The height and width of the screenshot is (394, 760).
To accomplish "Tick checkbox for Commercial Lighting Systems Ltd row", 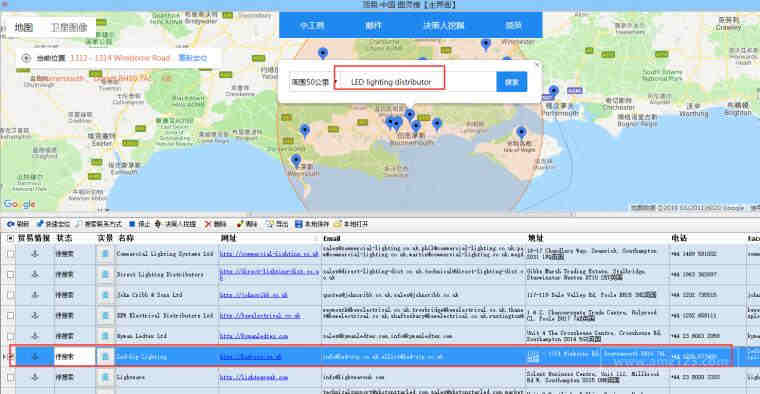I will point(11,253).
